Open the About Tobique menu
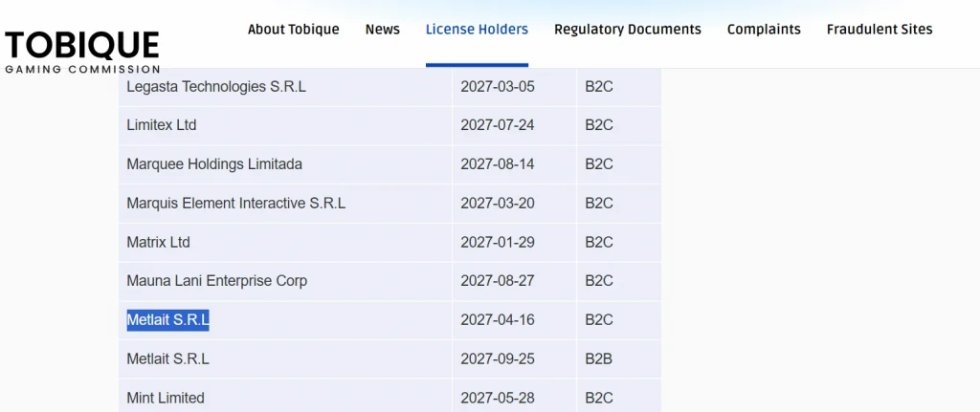 (293, 30)
